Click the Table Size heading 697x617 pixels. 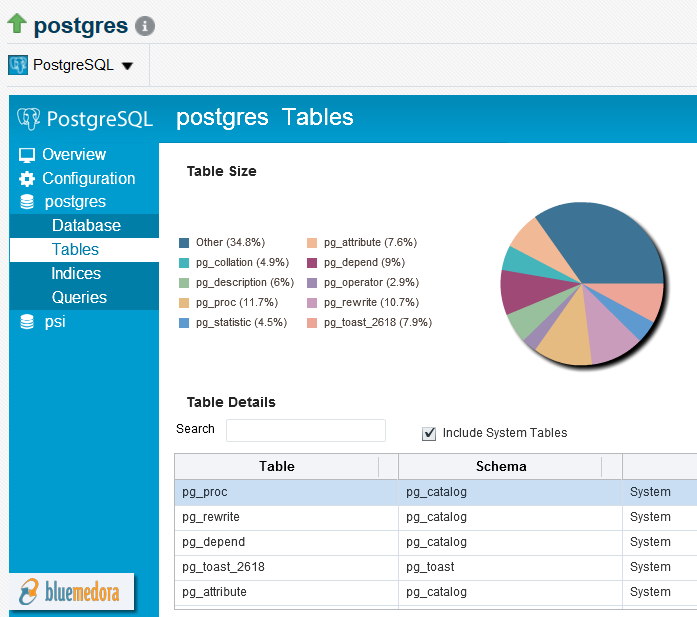pos(221,171)
